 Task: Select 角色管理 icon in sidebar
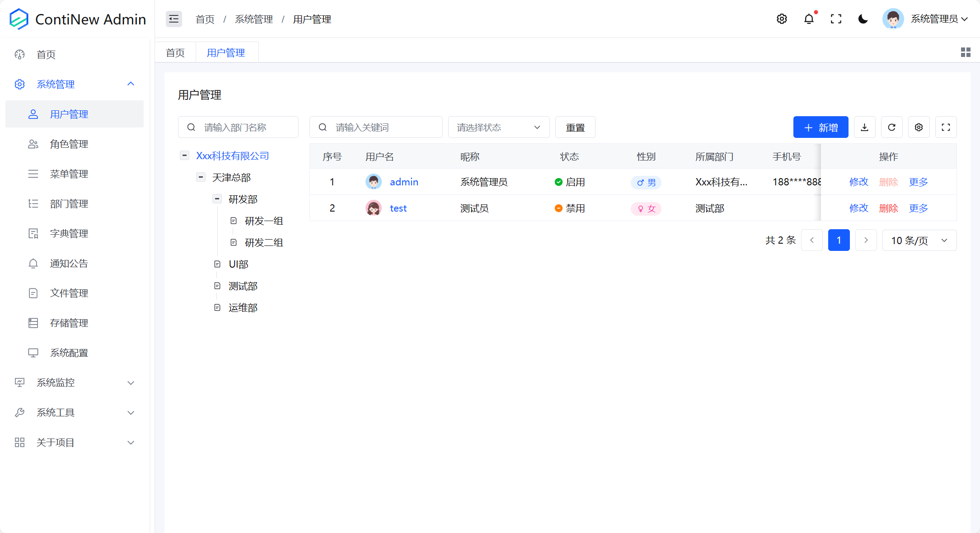[x=33, y=144]
